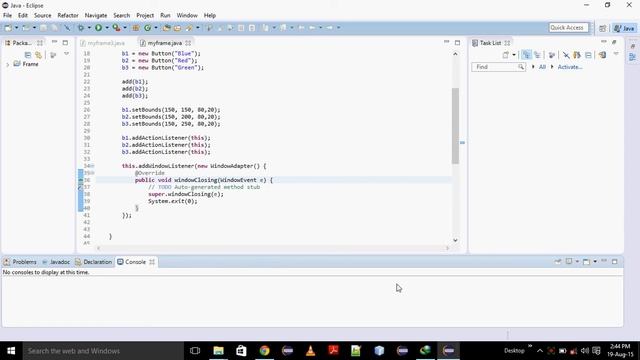
Task: Collapse all in Package Explorer
Action: [x=28, y=55]
